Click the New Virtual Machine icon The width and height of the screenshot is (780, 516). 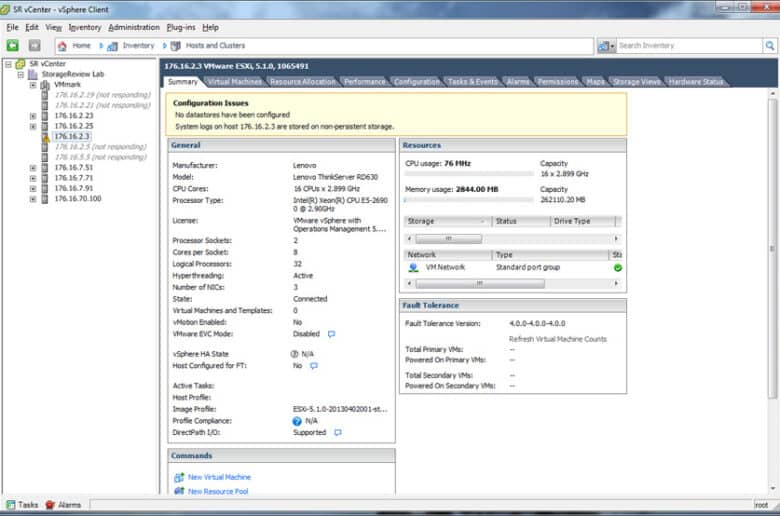click(x=179, y=477)
